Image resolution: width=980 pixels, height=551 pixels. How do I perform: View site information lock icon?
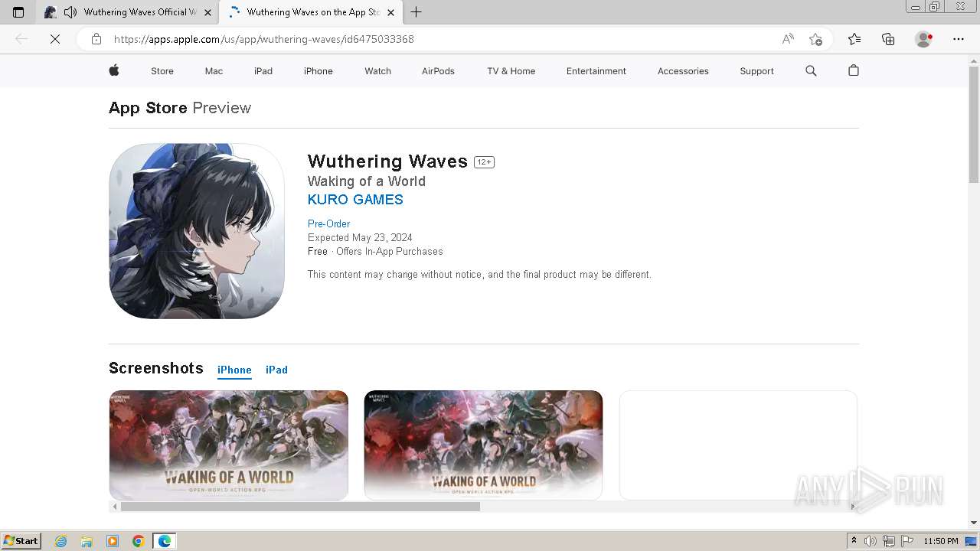click(x=96, y=39)
